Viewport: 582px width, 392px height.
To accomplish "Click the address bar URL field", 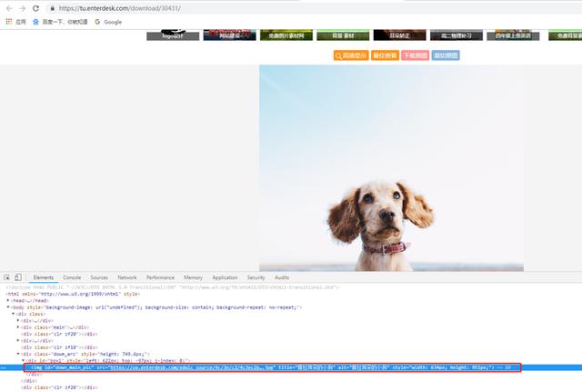I will (x=312, y=8).
